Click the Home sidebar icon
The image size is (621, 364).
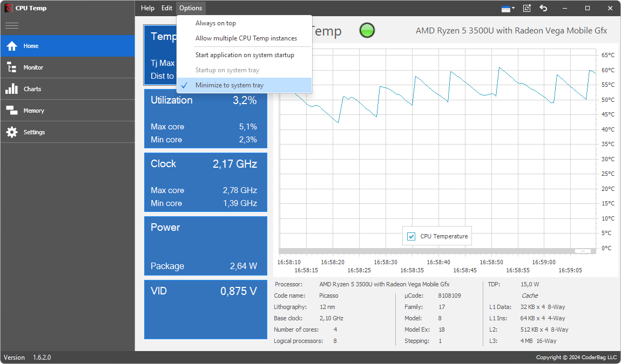(12, 46)
